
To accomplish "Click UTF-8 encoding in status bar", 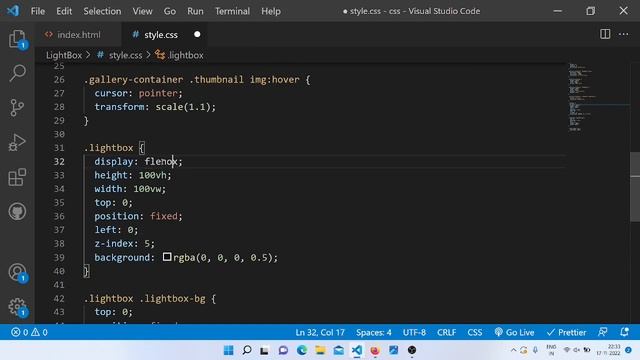I will coord(414,332).
